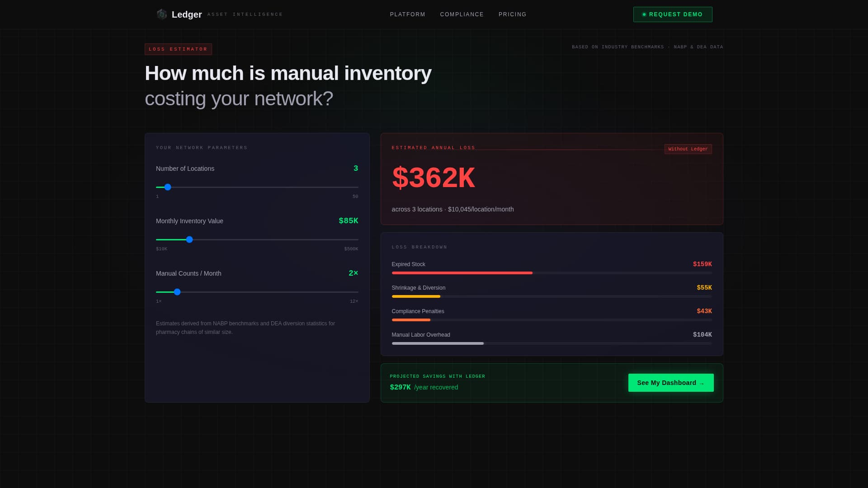
Task: Click the 2× manual counts readout
Action: [354, 273]
